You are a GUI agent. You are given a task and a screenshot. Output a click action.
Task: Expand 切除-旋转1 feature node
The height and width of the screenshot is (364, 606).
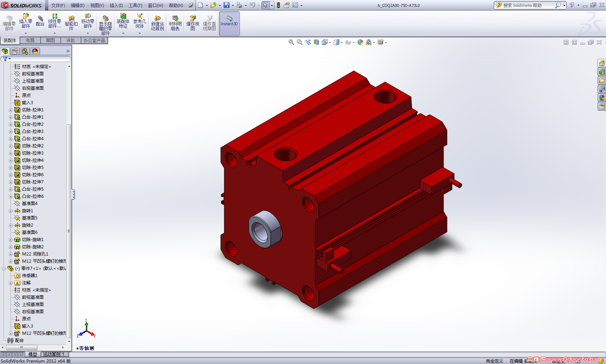pyautogui.click(x=10, y=240)
